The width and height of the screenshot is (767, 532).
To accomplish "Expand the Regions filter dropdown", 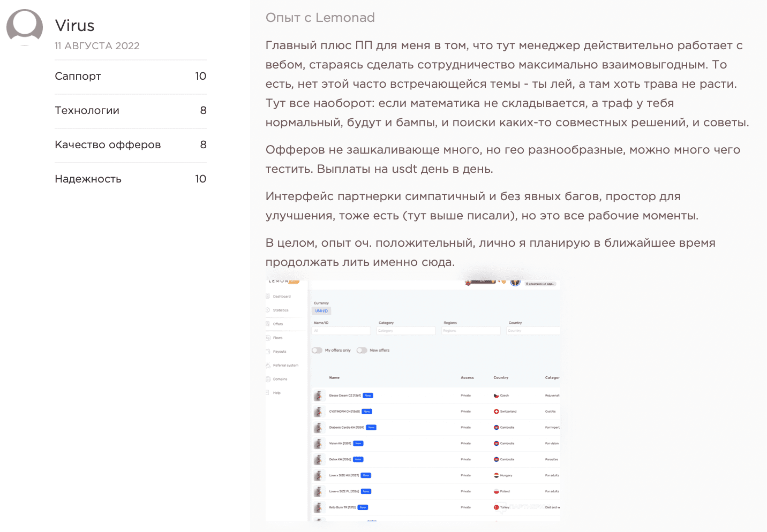I will tap(471, 331).
